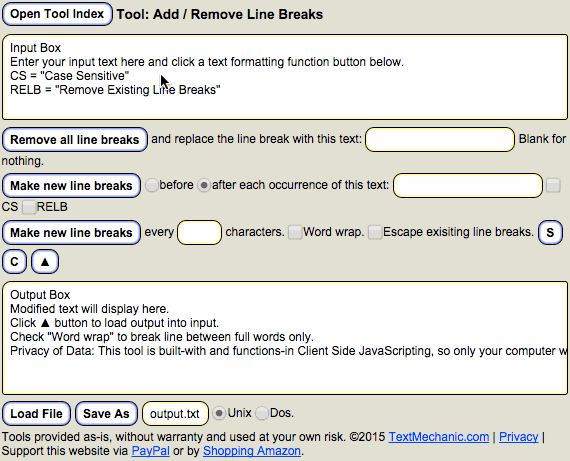Click Remove all line breaks button
The image size is (570, 461).
click(75, 139)
